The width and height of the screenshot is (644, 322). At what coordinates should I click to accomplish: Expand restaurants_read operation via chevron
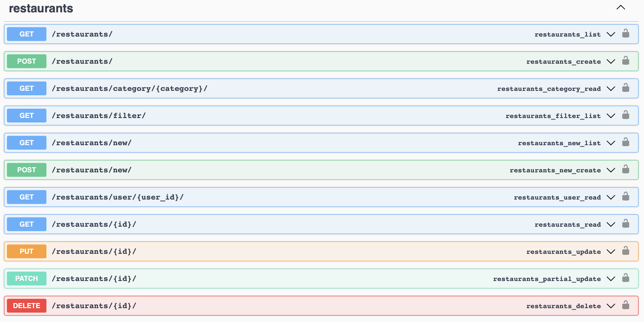[x=611, y=224]
